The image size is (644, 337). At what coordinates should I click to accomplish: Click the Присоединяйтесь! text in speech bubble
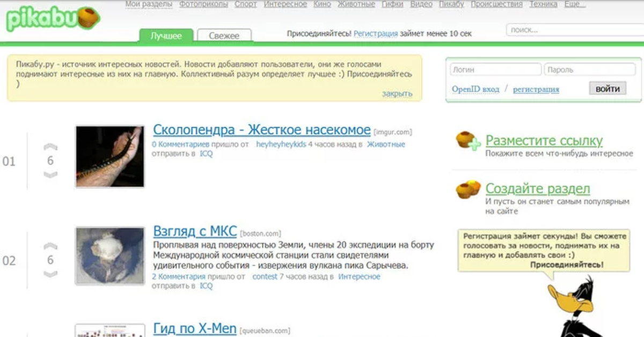[567, 265]
